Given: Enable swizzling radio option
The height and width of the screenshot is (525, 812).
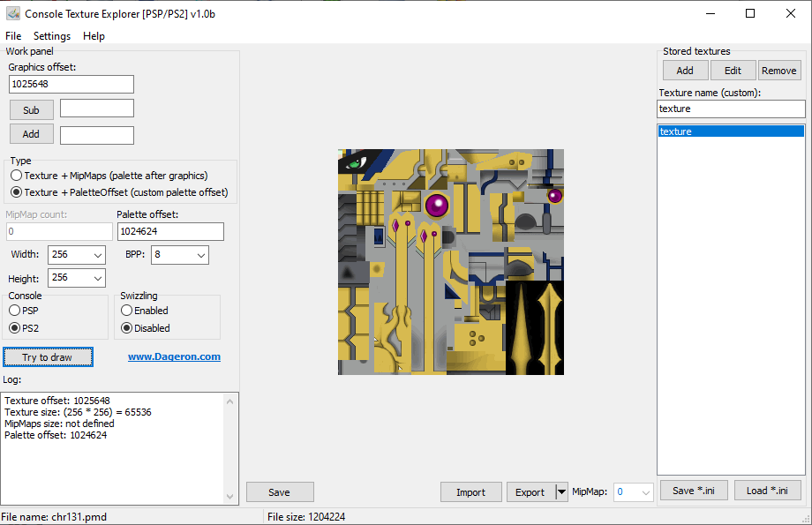Looking at the screenshot, I should (127, 311).
